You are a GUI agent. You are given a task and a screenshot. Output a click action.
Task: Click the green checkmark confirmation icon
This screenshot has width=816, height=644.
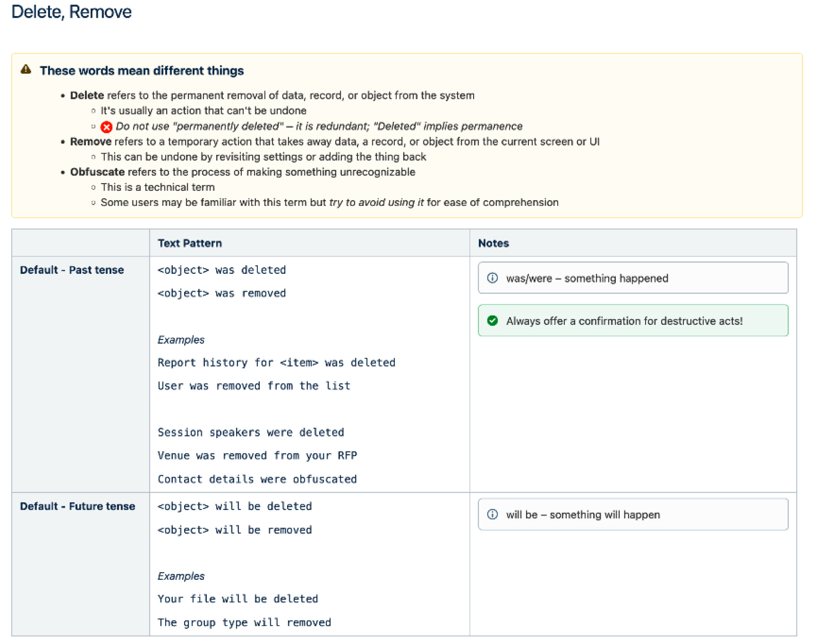(492, 321)
